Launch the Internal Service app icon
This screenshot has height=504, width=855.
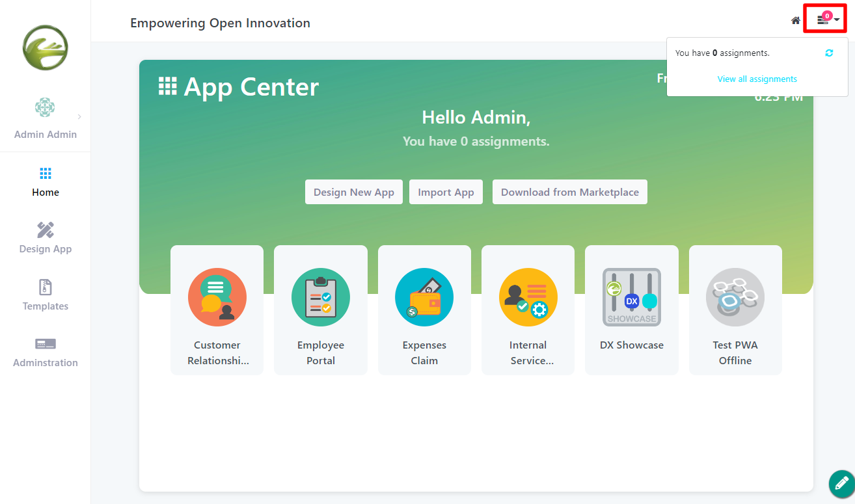(528, 297)
